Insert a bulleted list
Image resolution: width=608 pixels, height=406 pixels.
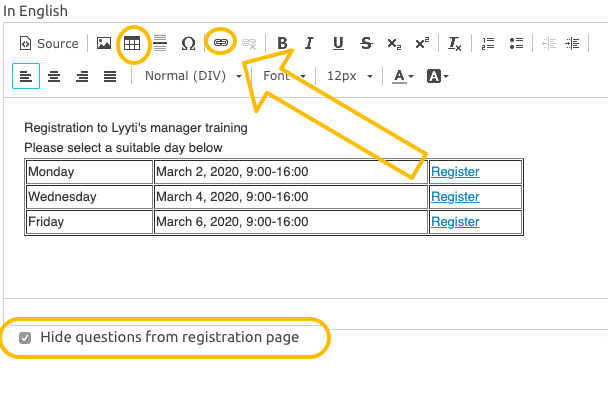click(x=516, y=44)
